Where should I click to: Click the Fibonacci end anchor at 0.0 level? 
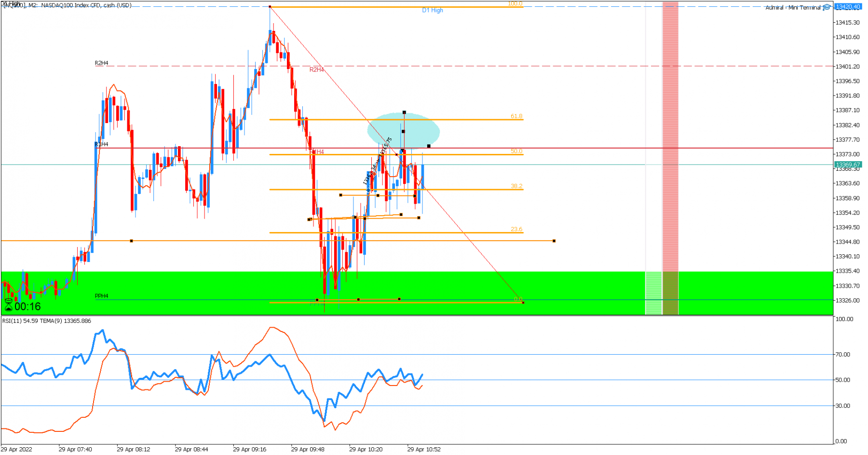point(523,303)
